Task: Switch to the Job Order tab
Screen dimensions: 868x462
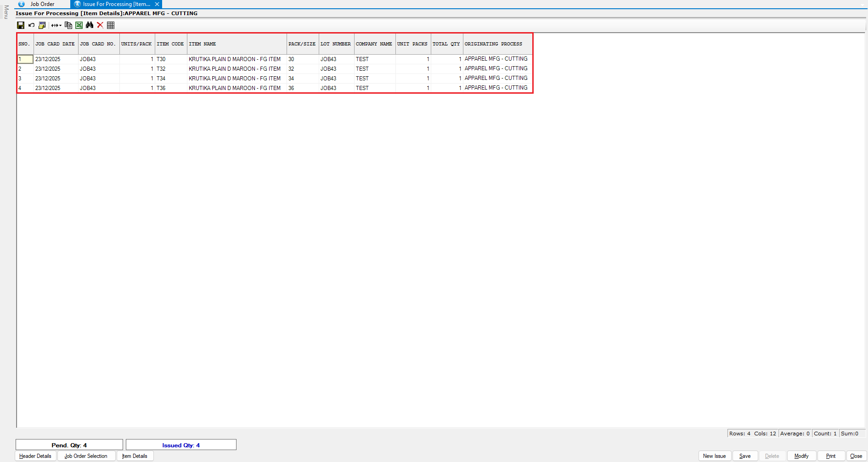Action: 42,4
